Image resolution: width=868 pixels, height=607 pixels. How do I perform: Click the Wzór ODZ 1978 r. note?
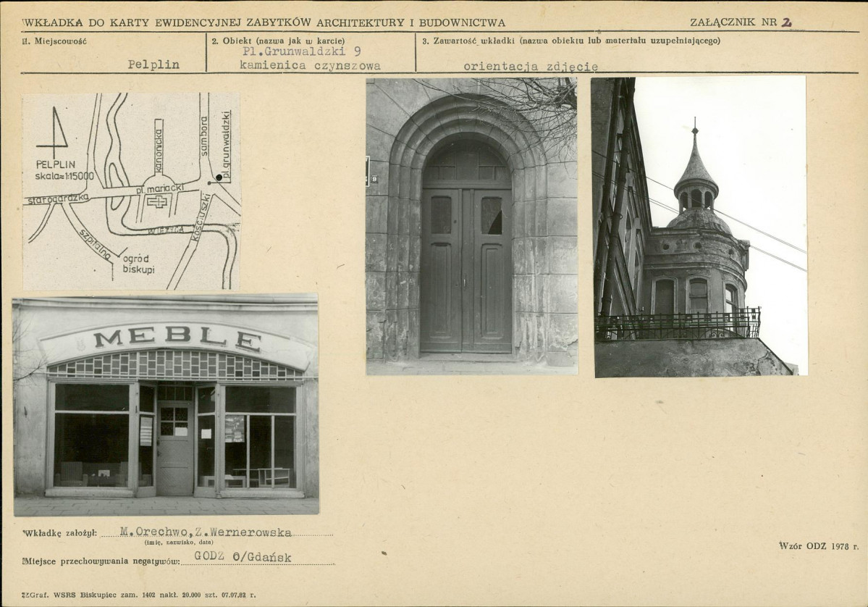click(x=818, y=545)
